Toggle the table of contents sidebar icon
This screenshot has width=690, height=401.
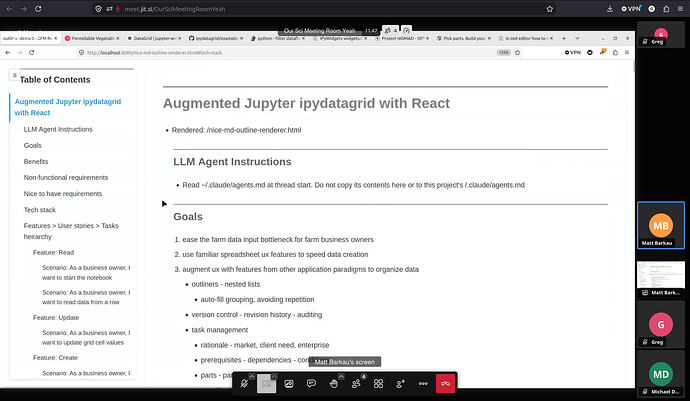15,75
